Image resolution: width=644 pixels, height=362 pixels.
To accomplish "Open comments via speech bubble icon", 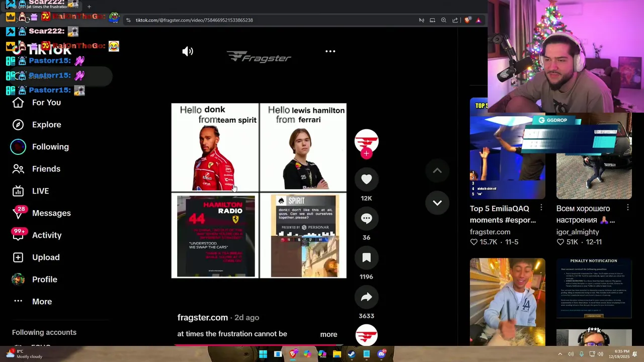I will coord(366,218).
